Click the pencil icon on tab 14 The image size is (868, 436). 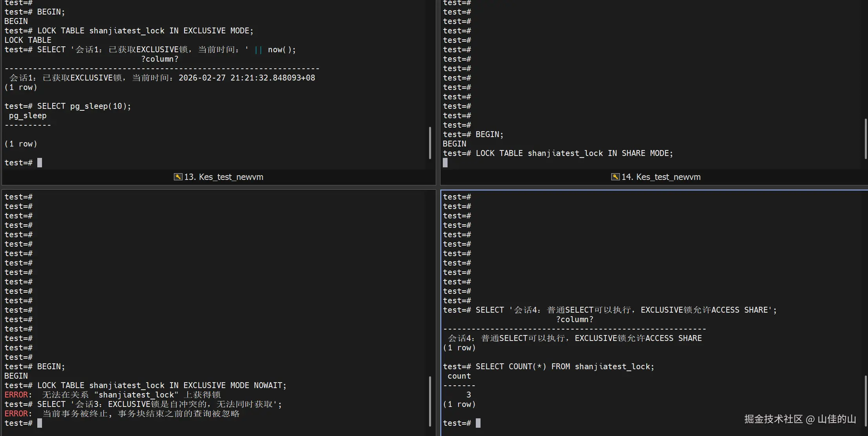click(x=615, y=177)
